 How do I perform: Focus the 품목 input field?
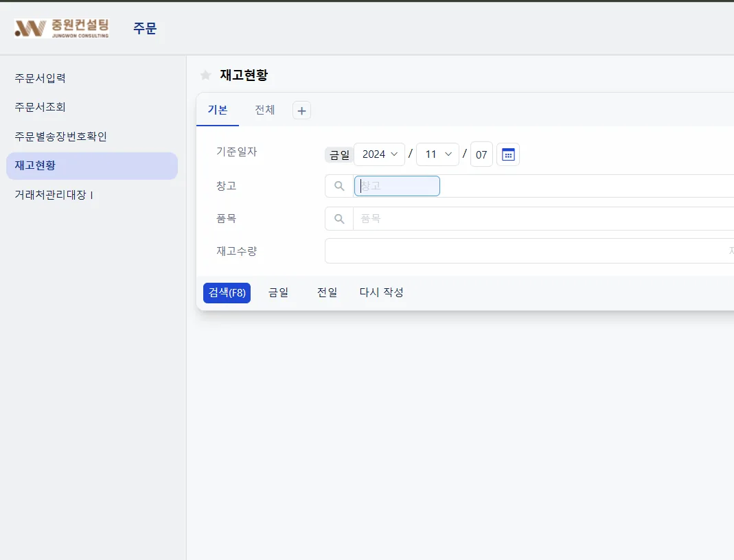coord(544,218)
